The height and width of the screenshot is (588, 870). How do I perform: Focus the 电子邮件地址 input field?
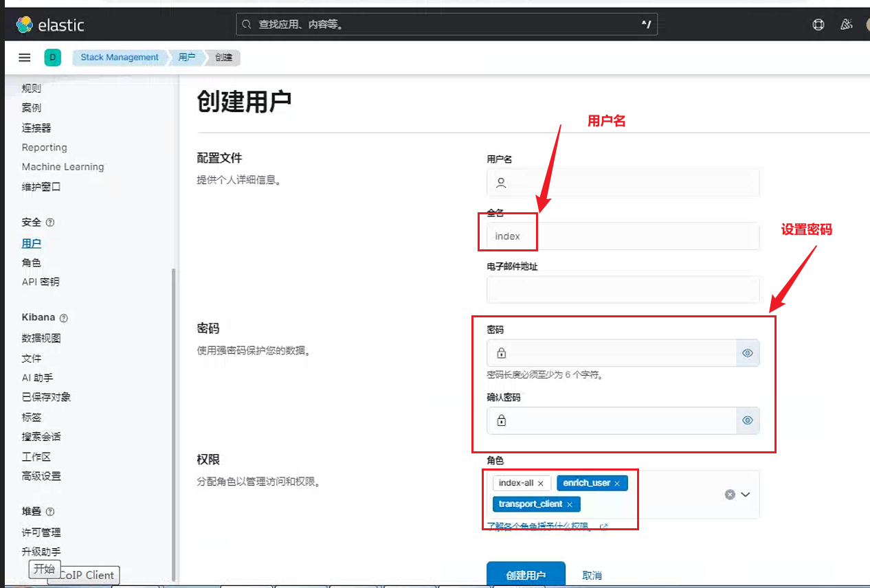[623, 290]
